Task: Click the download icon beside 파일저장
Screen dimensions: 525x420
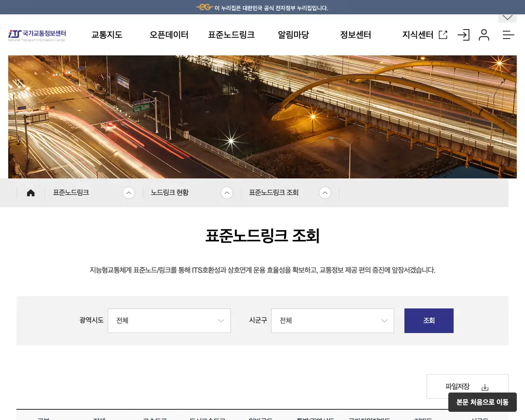Action: click(485, 386)
